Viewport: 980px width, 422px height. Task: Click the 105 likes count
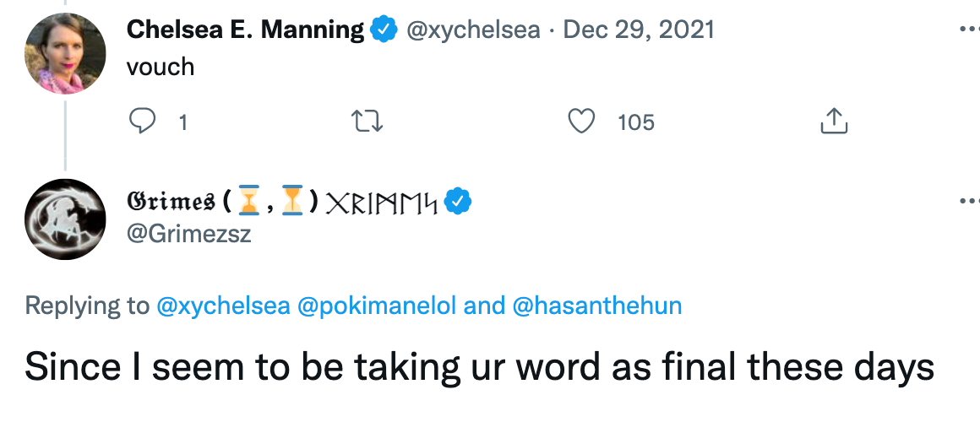pos(636,122)
